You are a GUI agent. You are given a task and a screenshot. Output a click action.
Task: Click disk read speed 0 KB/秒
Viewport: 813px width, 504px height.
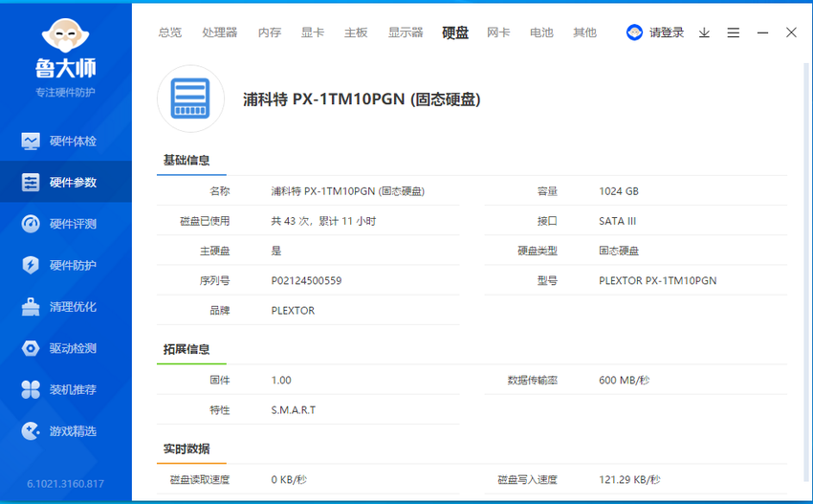tap(289, 480)
